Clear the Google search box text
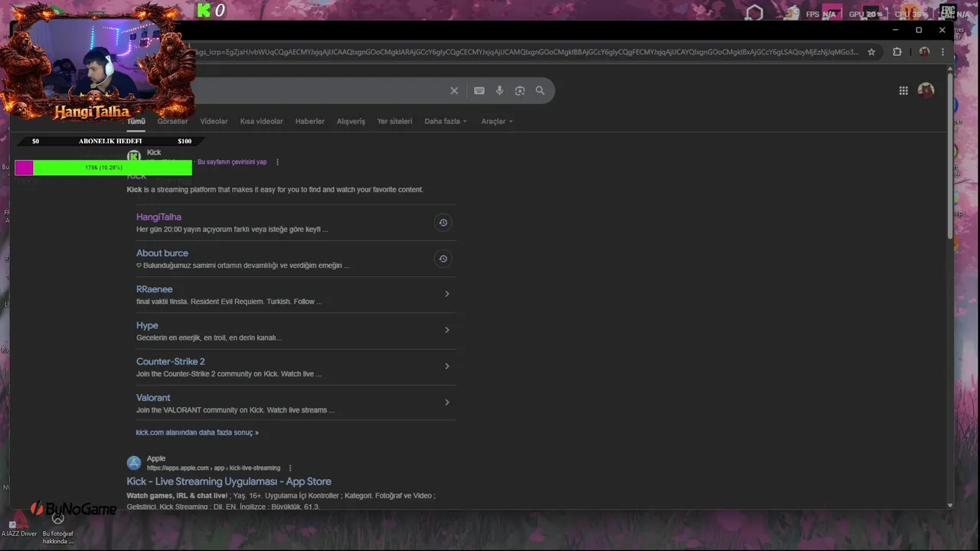This screenshot has width=980, height=551. (454, 90)
